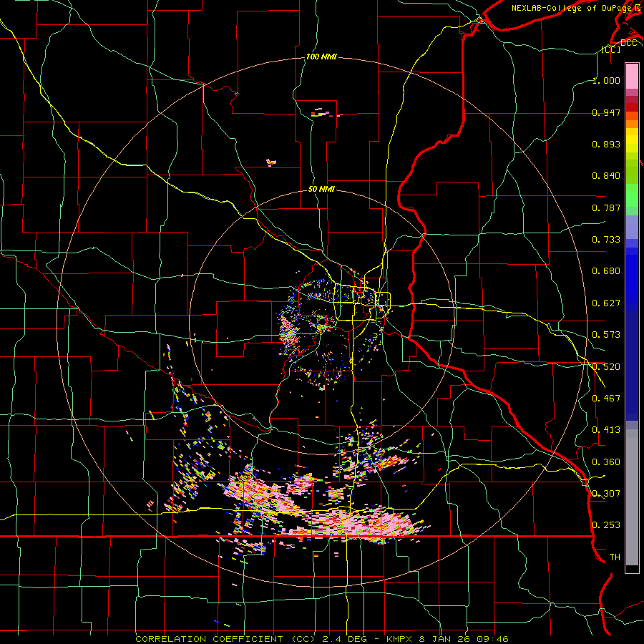Click the 0.360 scale value
644x644 pixels.
pyautogui.click(x=606, y=462)
